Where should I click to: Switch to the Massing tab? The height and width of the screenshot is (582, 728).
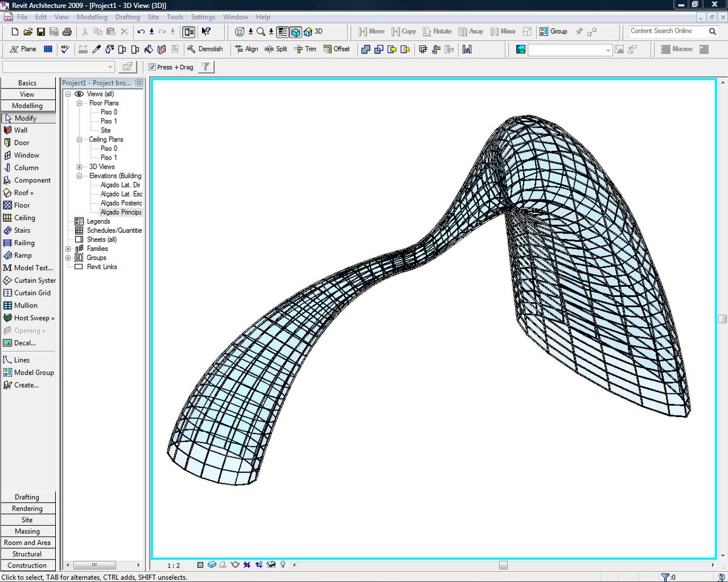[x=28, y=531]
